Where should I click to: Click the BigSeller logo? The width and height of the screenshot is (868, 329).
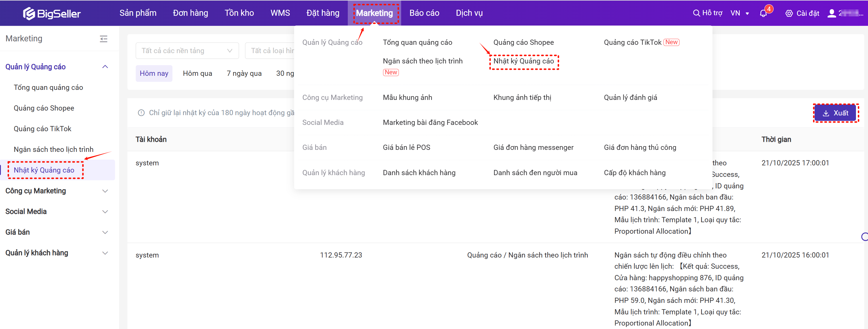pos(52,13)
